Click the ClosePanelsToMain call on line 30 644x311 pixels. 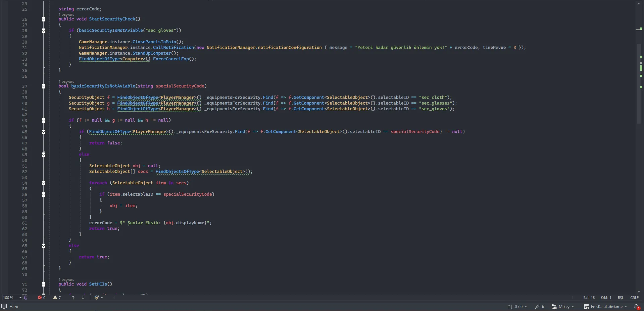154,42
